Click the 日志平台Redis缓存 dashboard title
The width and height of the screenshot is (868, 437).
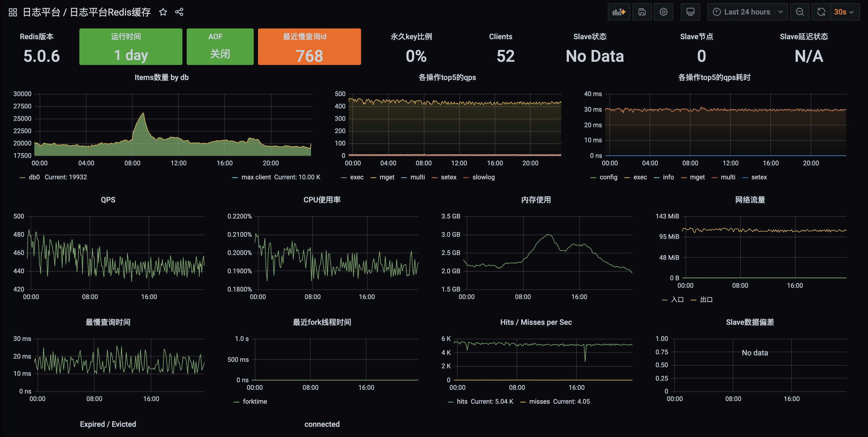coord(110,12)
